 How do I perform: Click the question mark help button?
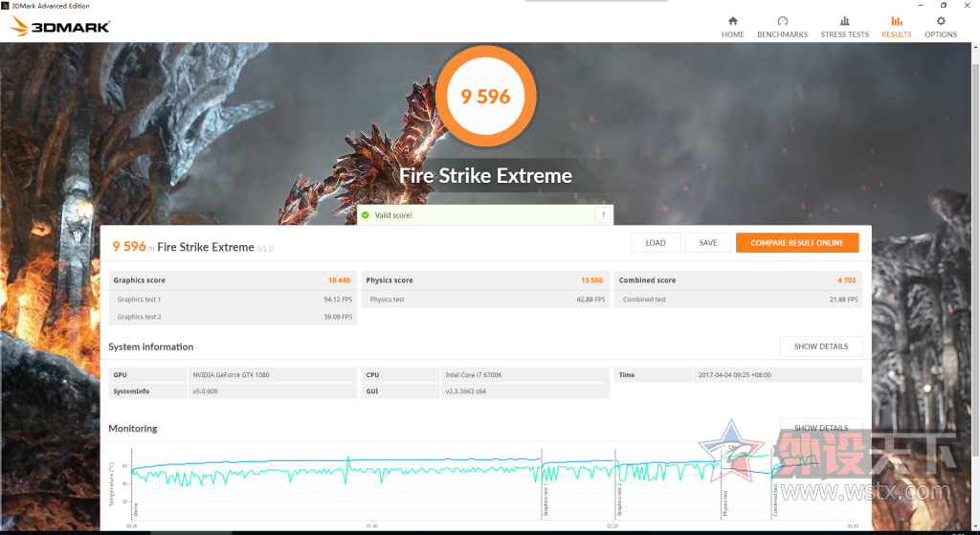point(603,215)
